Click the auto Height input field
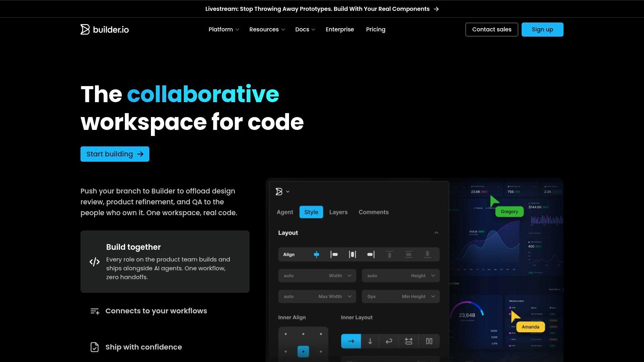This screenshot has width=644, height=362. (401, 276)
